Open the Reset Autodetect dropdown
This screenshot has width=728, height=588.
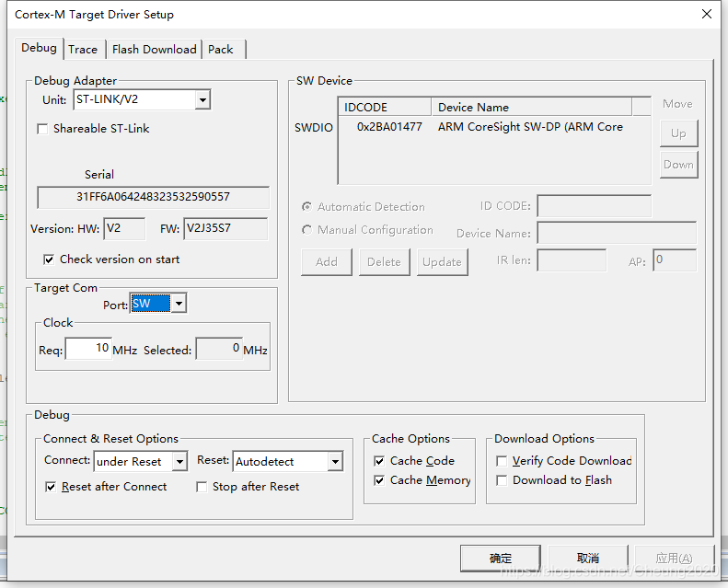point(335,461)
